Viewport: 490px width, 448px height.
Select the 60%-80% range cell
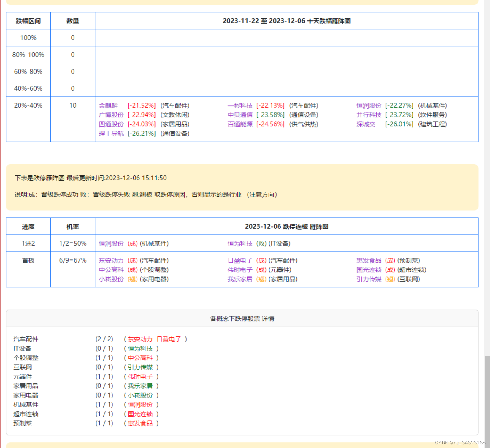point(28,72)
